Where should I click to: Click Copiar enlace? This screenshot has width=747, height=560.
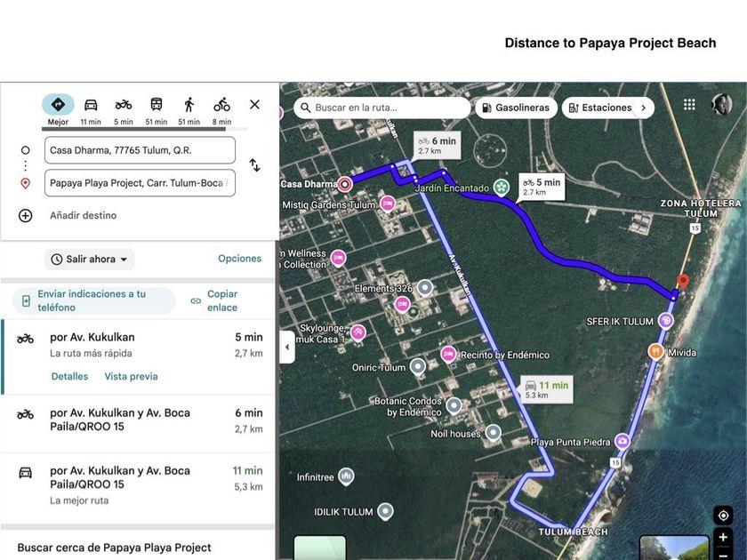click(x=214, y=300)
